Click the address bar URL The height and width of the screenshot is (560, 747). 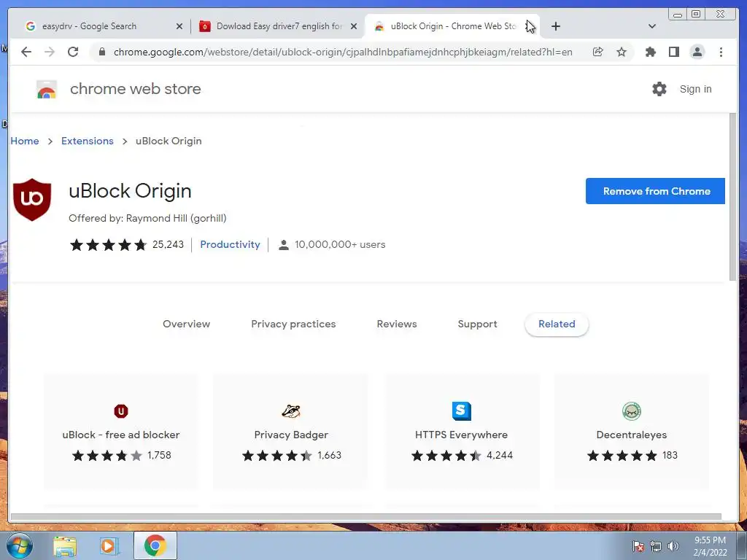point(343,52)
